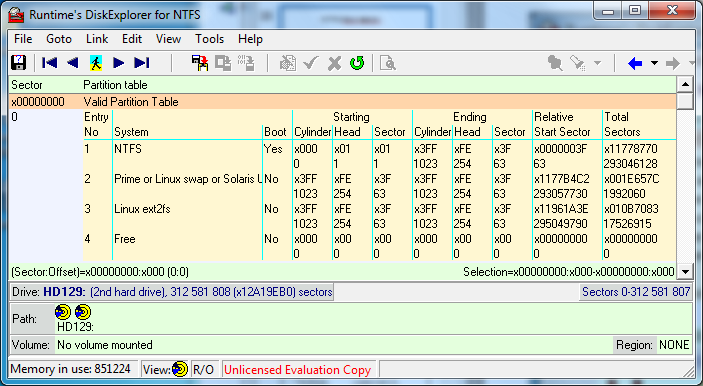Viewport: 703px width, 386px height.
Task: Click the Region NONE value
Action: 674,345
